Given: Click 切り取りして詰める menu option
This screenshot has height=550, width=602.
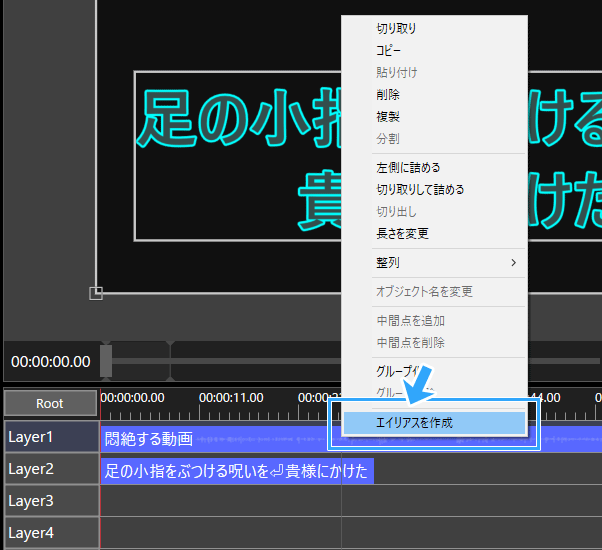Looking at the screenshot, I should tap(420, 190).
